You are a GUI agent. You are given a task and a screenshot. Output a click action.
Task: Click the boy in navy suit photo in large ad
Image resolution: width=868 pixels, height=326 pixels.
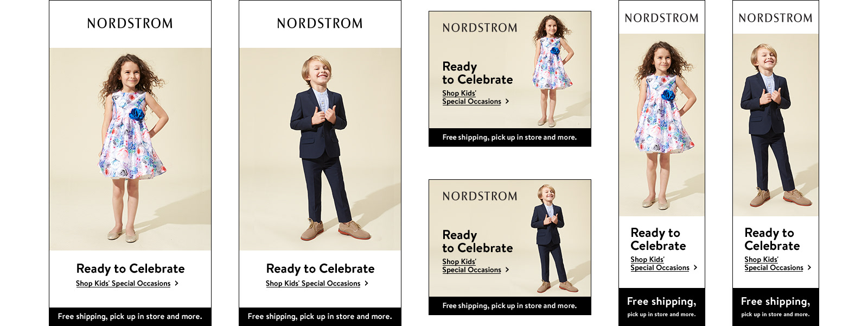[x=320, y=149]
